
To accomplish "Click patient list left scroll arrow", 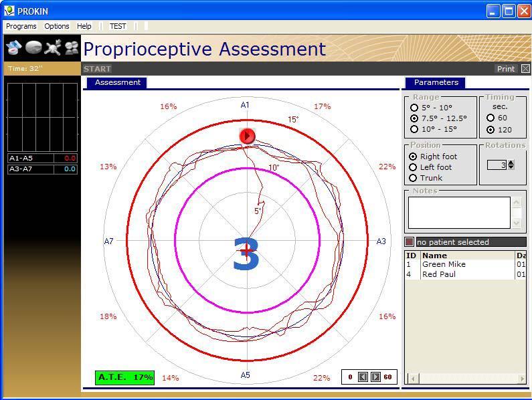I will tap(413, 379).
